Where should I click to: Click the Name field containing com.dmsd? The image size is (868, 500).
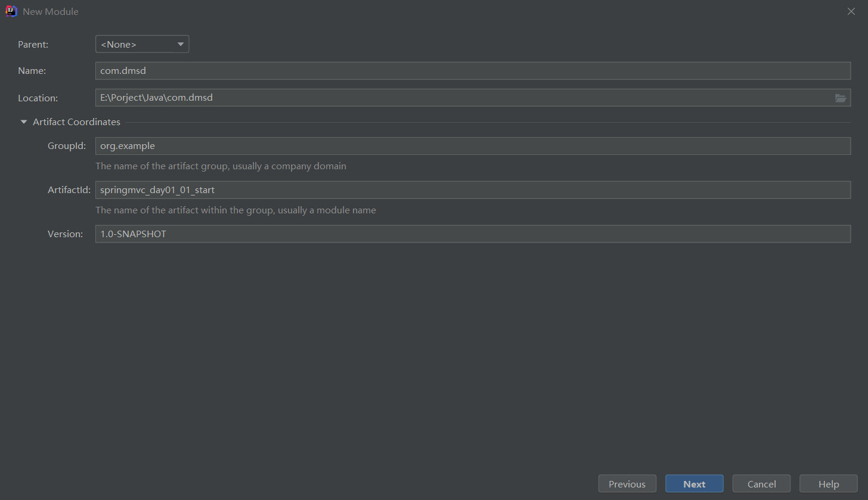473,70
